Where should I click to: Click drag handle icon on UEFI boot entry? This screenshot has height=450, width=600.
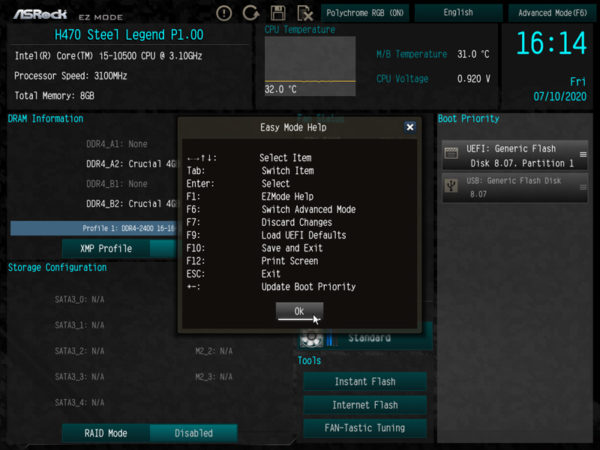(x=583, y=155)
